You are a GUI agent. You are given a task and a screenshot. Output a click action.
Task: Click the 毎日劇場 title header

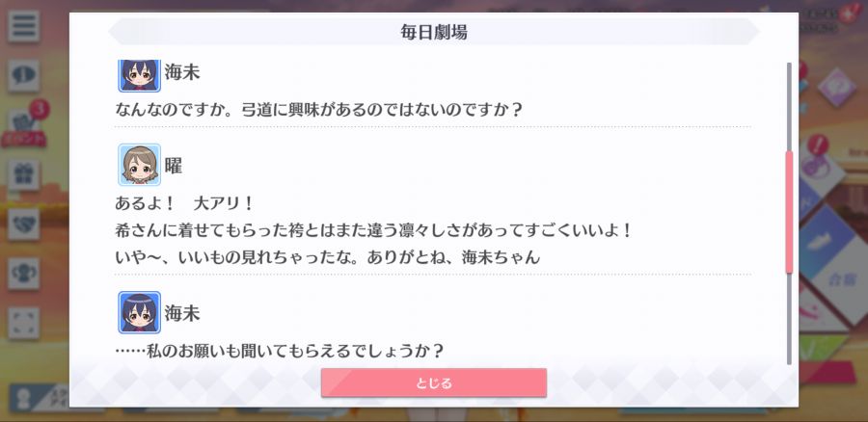[x=434, y=32]
